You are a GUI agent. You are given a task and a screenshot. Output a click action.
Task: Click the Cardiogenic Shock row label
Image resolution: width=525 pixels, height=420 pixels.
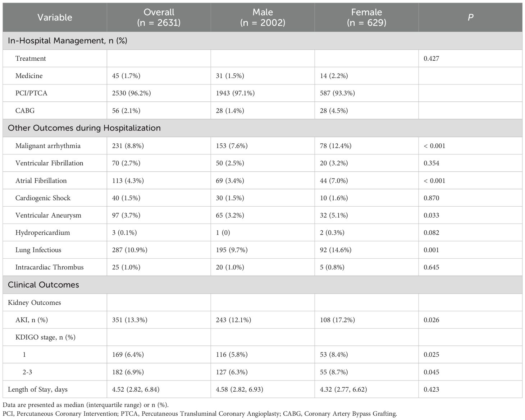click(43, 198)
